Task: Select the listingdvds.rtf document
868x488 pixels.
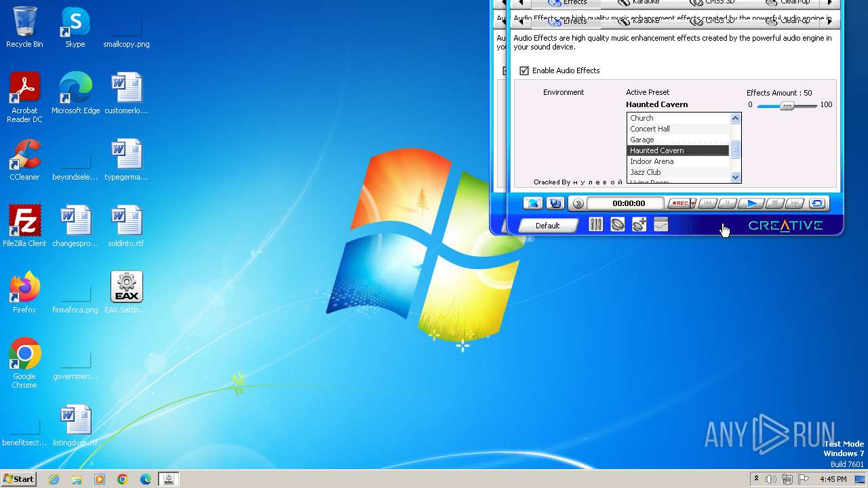Action: click(75, 426)
